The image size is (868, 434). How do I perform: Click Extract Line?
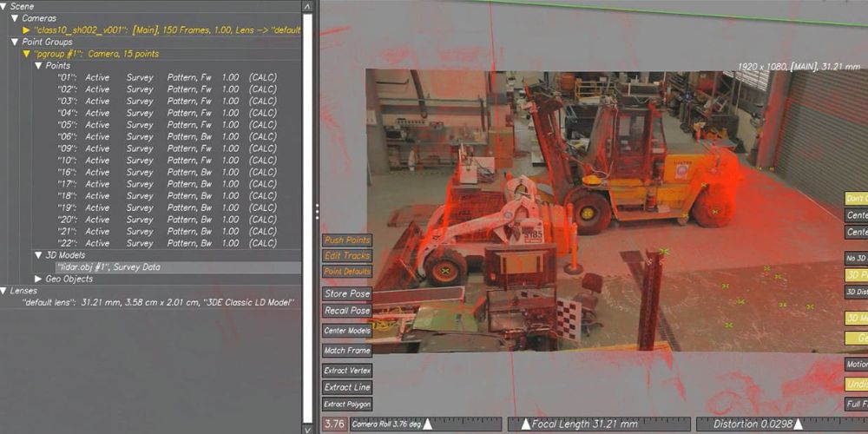pos(347,387)
